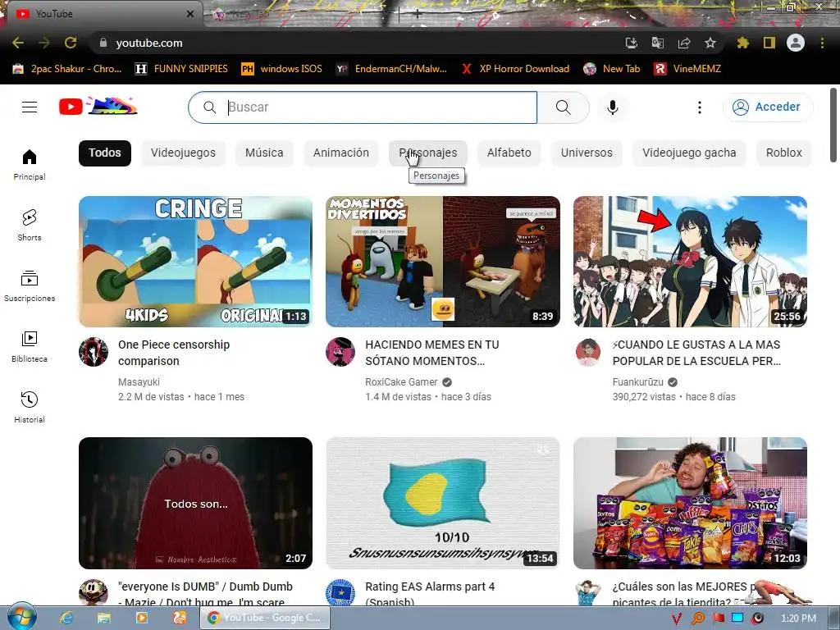Open Todos son... Dumb Dumb video thumbnail
The width and height of the screenshot is (840, 630).
(x=195, y=503)
